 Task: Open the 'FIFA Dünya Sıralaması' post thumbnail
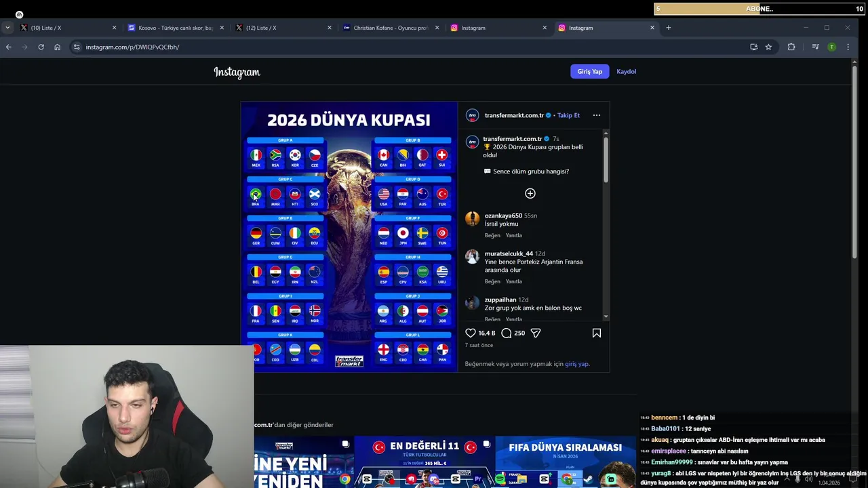(x=566, y=462)
